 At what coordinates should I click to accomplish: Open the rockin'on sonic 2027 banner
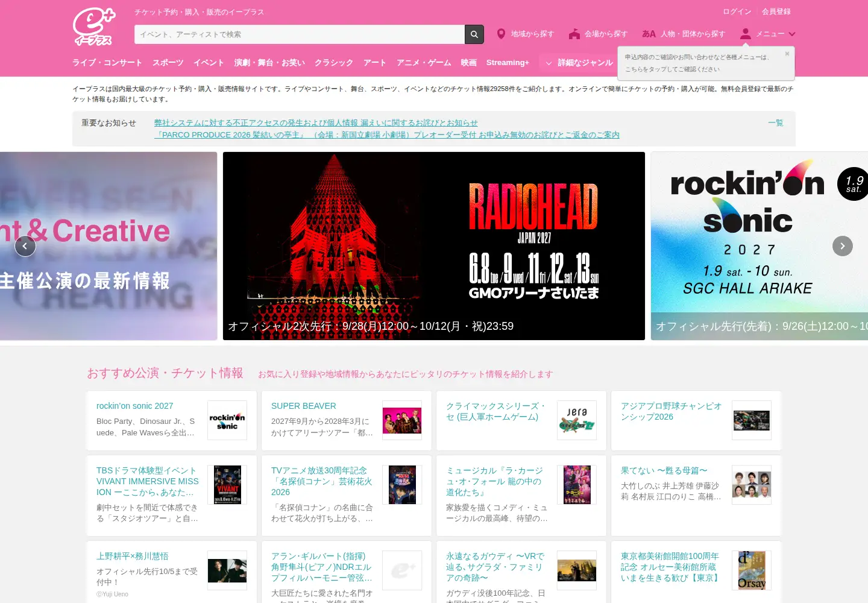[759, 246]
